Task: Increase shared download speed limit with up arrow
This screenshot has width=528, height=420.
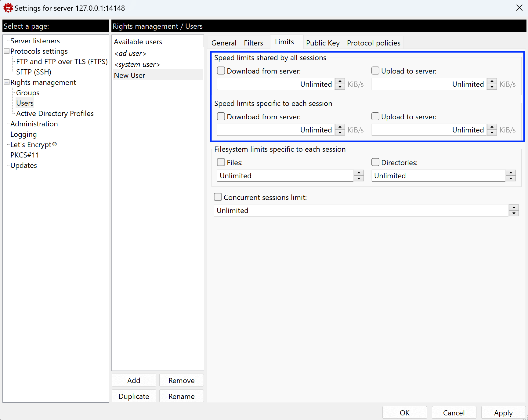Action: 340,81
